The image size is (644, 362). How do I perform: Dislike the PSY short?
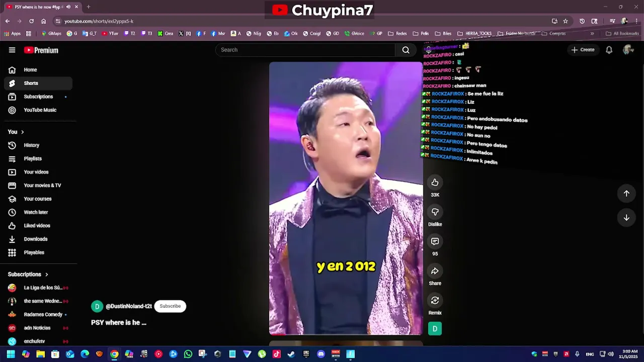[x=435, y=212]
